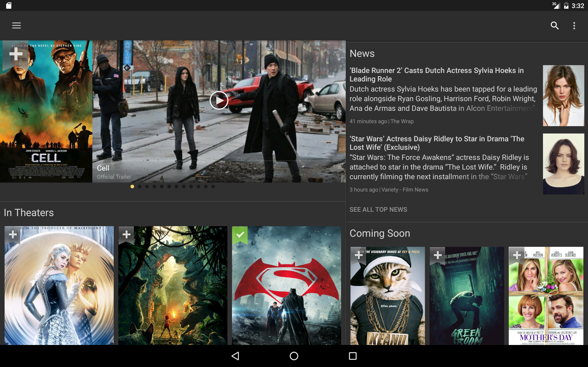
Task: Add The Huntsman poster to watchlist
Action: coord(13,234)
